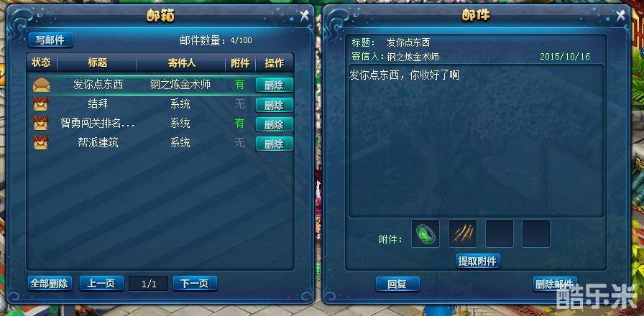
Task: Go to previous page with 上一页
Action: point(101,283)
